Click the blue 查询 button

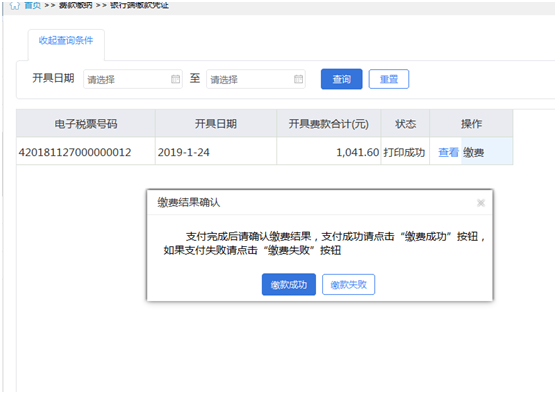pyautogui.click(x=342, y=79)
